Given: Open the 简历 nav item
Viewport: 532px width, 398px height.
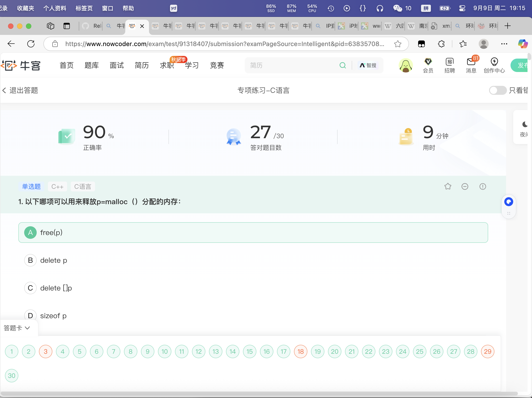Looking at the screenshot, I should [x=142, y=65].
